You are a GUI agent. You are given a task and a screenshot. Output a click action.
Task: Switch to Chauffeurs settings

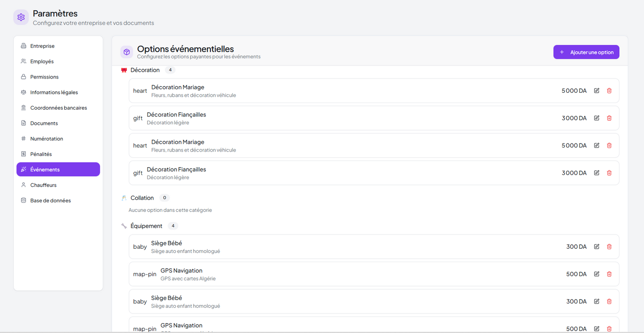pos(43,185)
